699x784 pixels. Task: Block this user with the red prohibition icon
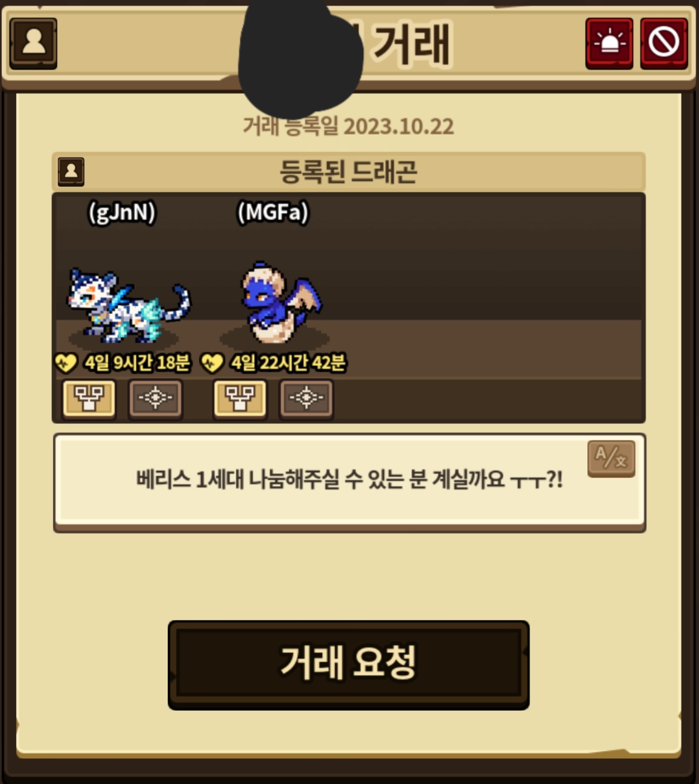(664, 43)
